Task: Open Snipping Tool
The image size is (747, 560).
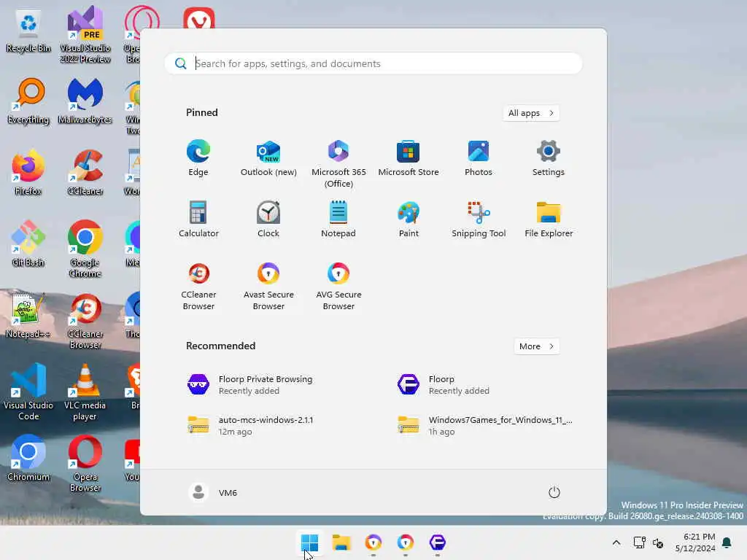Action: tap(479, 219)
